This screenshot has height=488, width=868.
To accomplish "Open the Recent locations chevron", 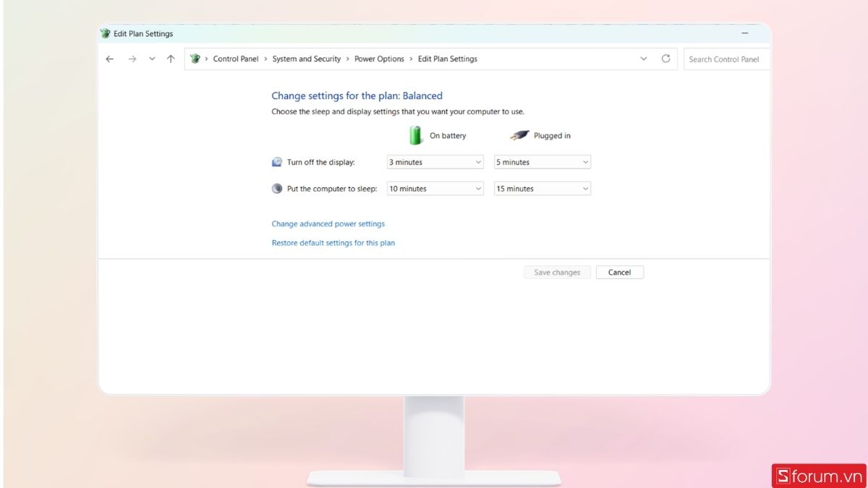I will 152,59.
